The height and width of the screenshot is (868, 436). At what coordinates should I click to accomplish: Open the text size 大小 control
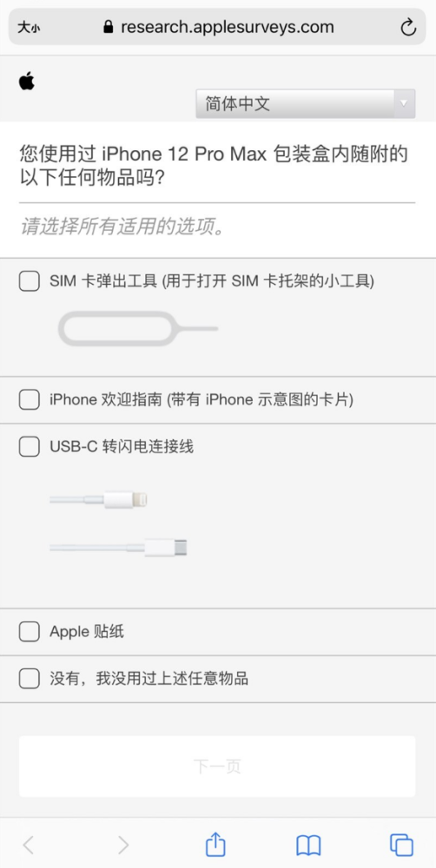pyautogui.click(x=29, y=27)
